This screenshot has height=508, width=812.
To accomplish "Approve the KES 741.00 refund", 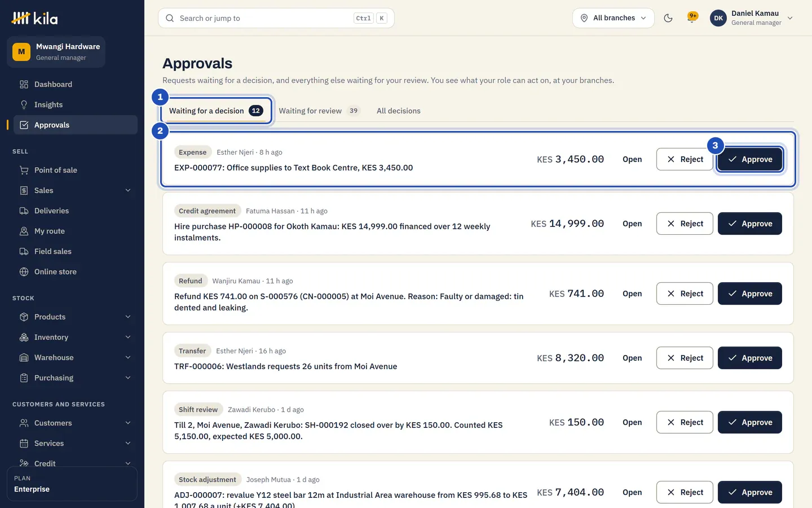I will (x=750, y=294).
